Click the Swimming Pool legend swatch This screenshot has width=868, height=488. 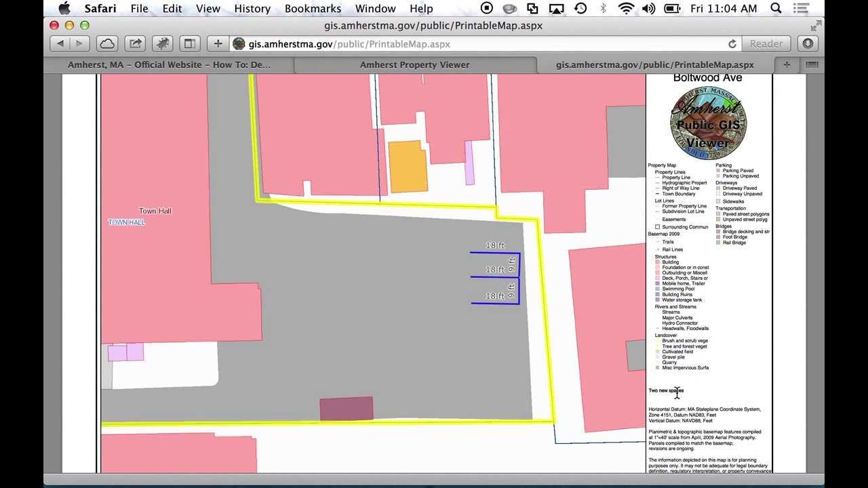tap(657, 289)
